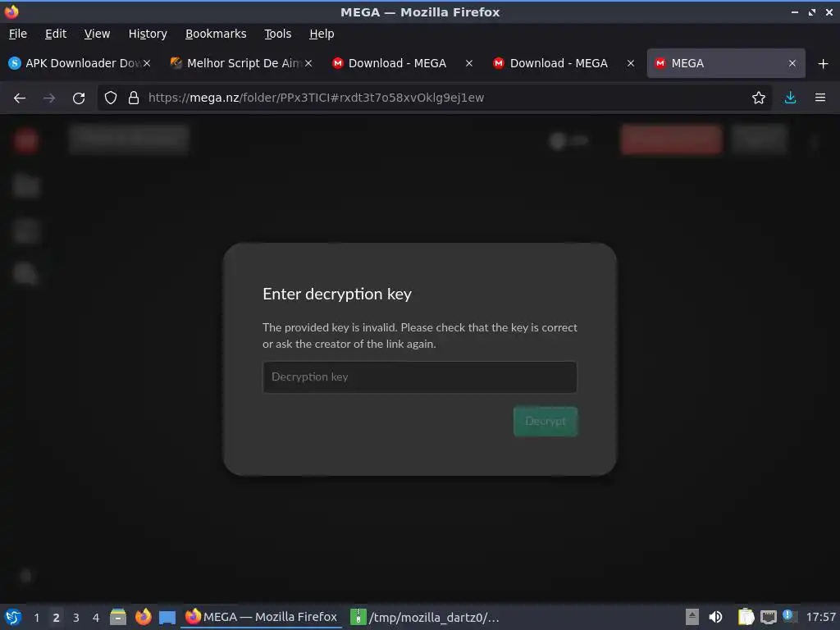
Task: Open the Firefox hamburger menu
Action: (x=820, y=98)
